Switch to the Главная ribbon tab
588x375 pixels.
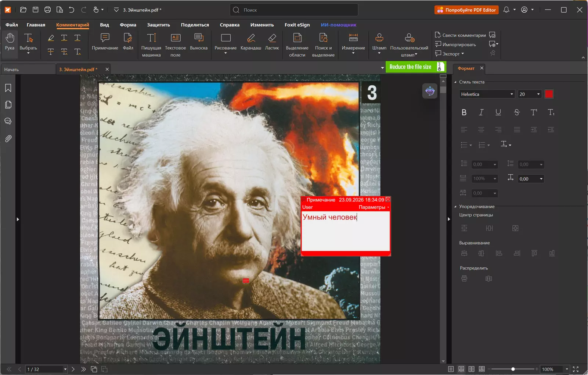(36, 25)
